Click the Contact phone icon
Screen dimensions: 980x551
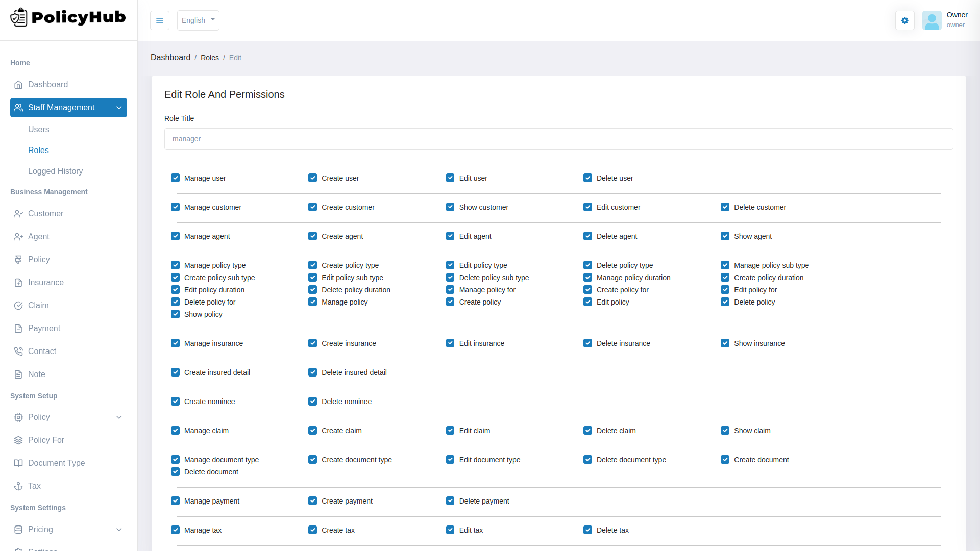[x=18, y=351]
